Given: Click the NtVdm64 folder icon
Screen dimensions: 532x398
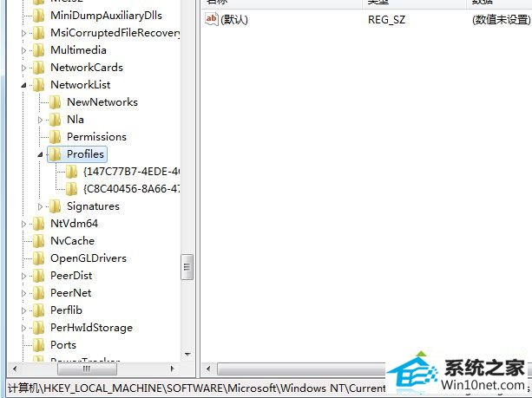Looking at the screenshot, I should [x=38, y=224].
